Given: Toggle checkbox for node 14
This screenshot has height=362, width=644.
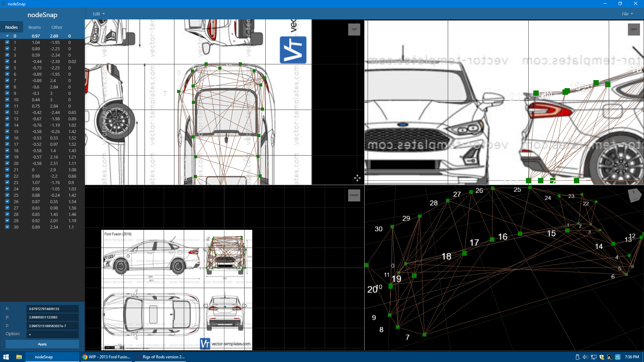Looking at the screenshot, I should (x=7, y=125).
